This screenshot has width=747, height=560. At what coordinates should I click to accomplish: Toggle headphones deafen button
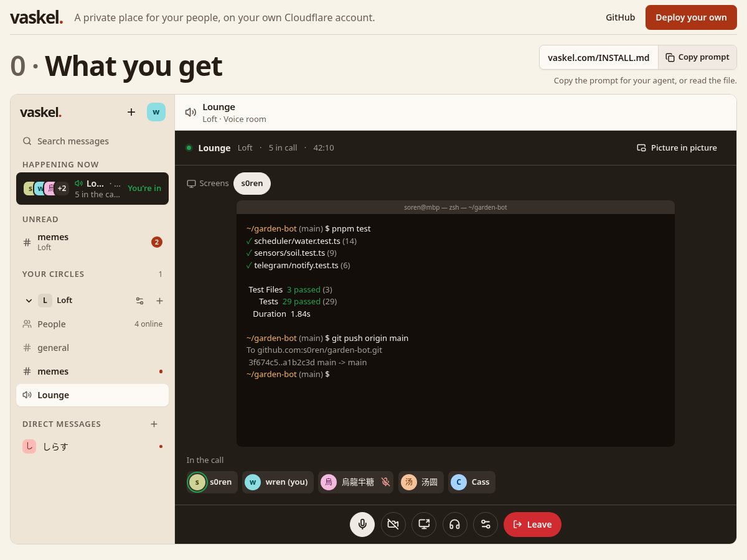point(454,524)
